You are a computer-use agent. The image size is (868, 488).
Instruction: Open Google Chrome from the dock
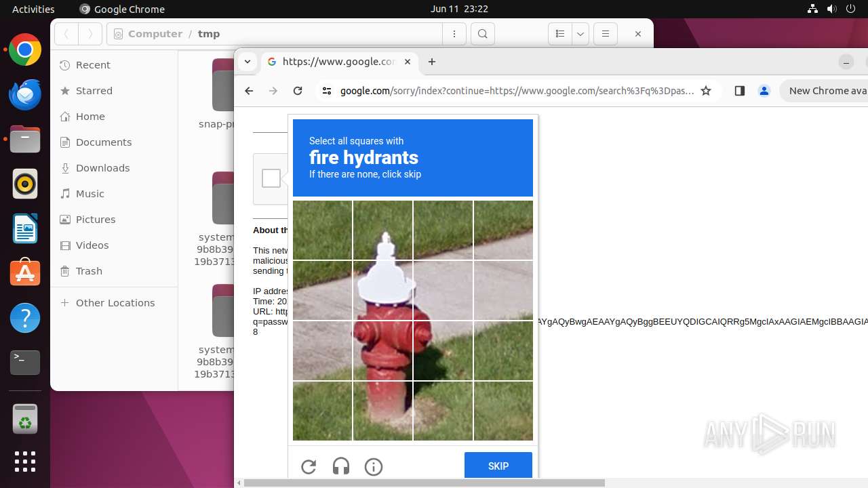pyautogui.click(x=25, y=50)
